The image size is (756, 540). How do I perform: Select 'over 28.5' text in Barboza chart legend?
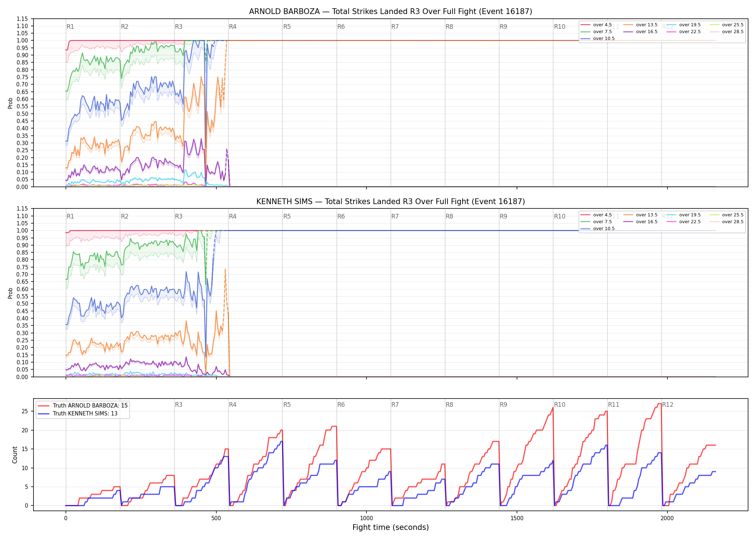(x=733, y=32)
